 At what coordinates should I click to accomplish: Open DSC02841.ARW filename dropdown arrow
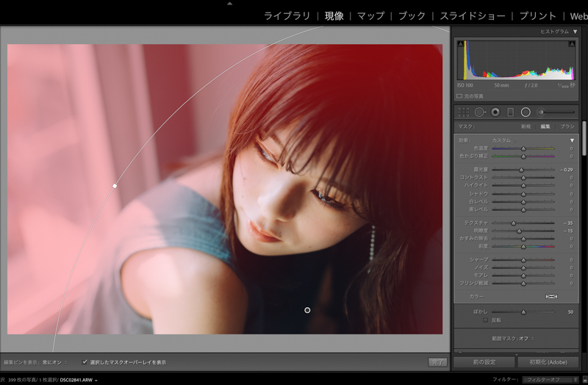tap(96, 380)
